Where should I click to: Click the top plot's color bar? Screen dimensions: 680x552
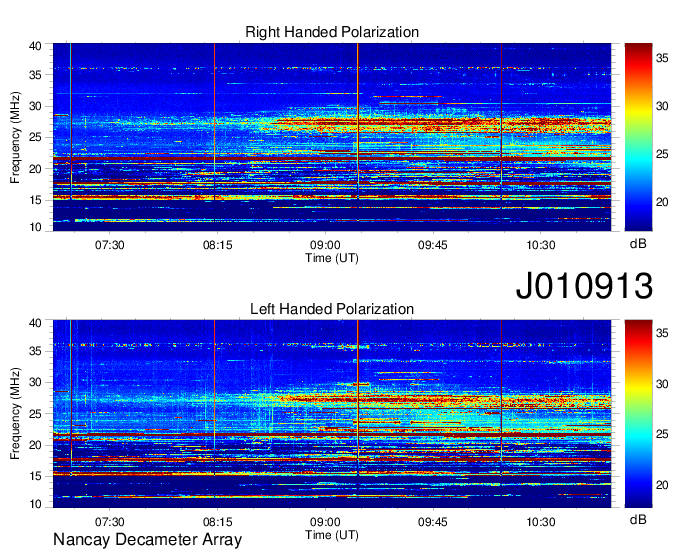[x=638, y=137]
